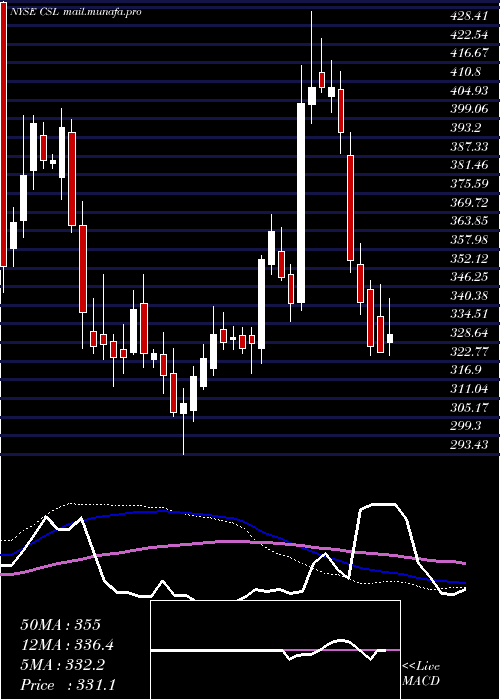This screenshot has height=700, width=500.
Task: Click the 328.64 price axis label
Action: [469, 333]
